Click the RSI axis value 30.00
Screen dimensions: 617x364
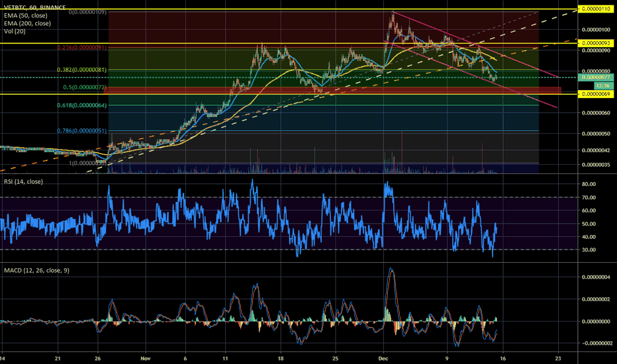[x=589, y=250]
